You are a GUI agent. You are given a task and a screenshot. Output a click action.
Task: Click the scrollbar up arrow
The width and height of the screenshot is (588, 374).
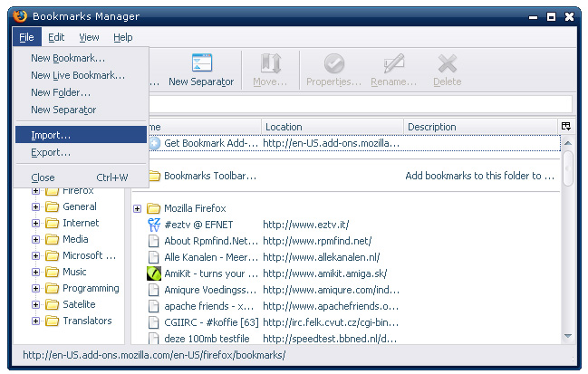568,143
